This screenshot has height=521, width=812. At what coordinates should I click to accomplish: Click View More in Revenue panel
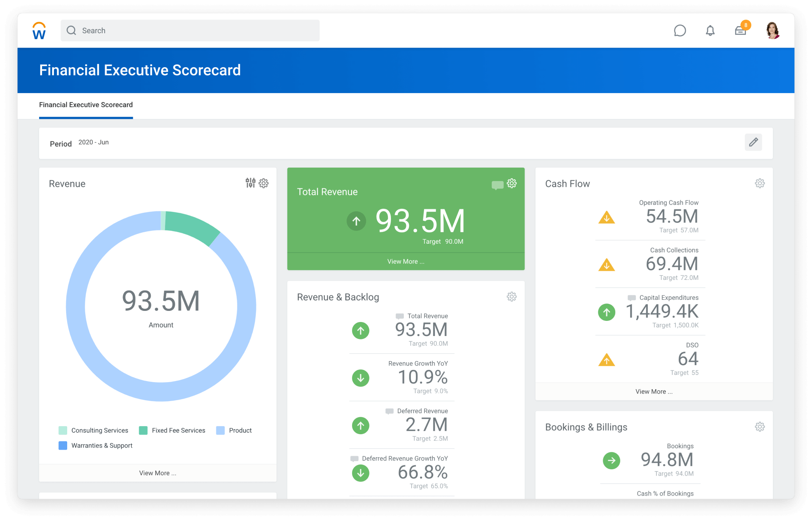[x=158, y=473]
